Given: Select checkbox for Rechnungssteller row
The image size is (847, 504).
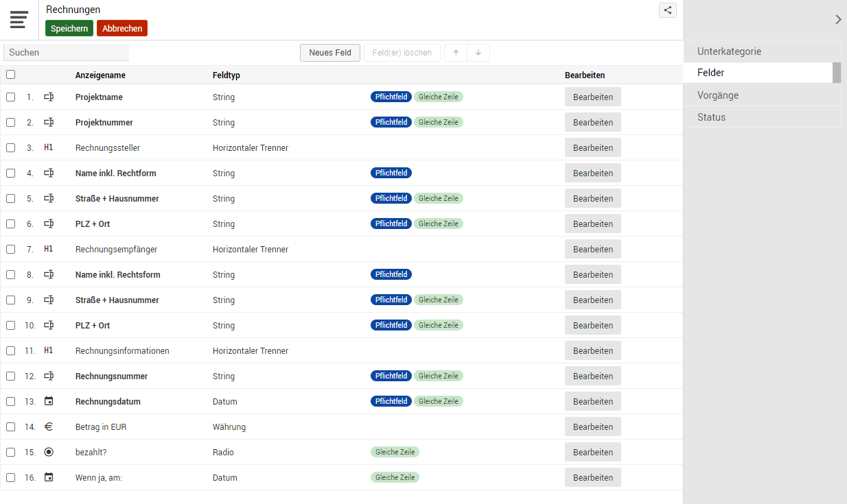Looking at the screenshot, I should [10, 147].
